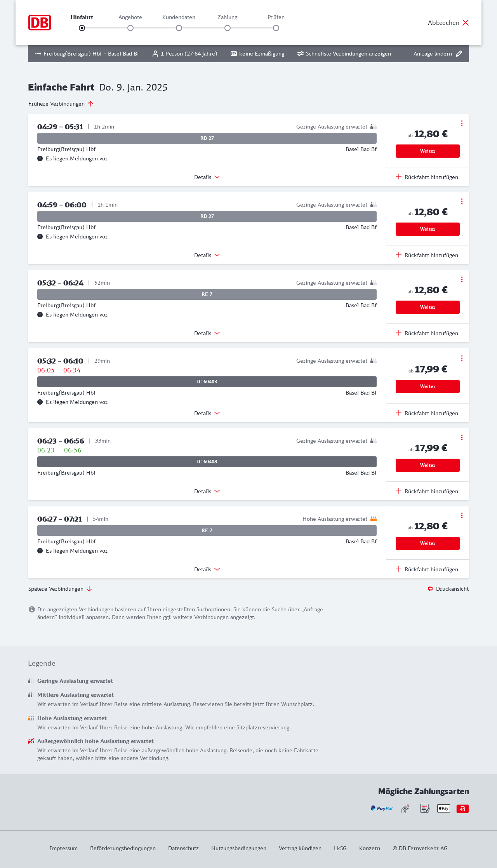Viewport: 497px width, 868px height.
Task: Open the three-dot menu for the 04:29 connection
Action: point(462,123)
